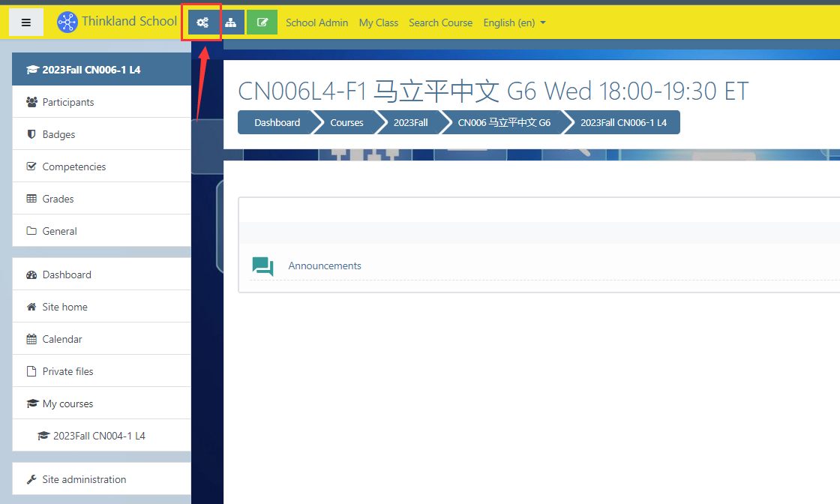Select Participants in the sidebar
840x504 pixels.
point(68,102)
